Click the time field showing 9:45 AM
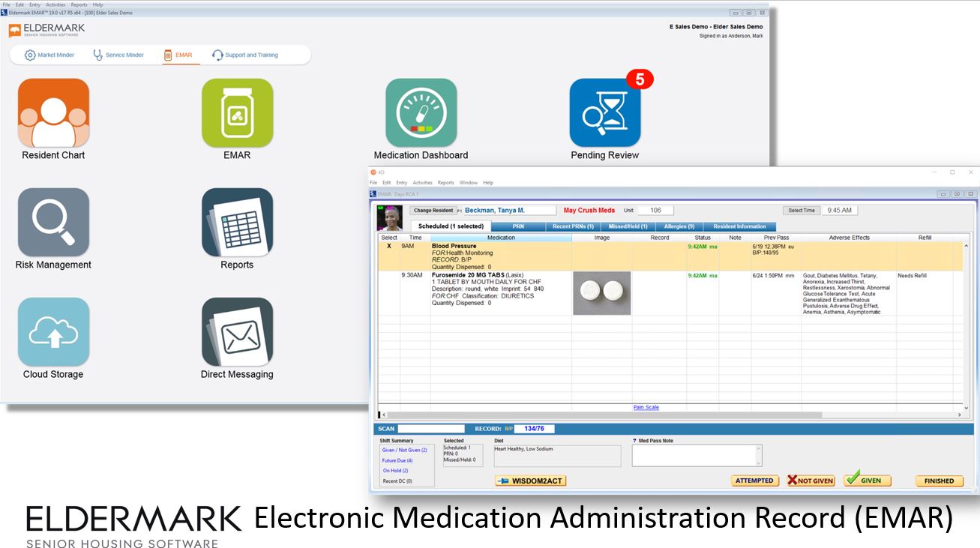980x548 pixels. [841, 211]
